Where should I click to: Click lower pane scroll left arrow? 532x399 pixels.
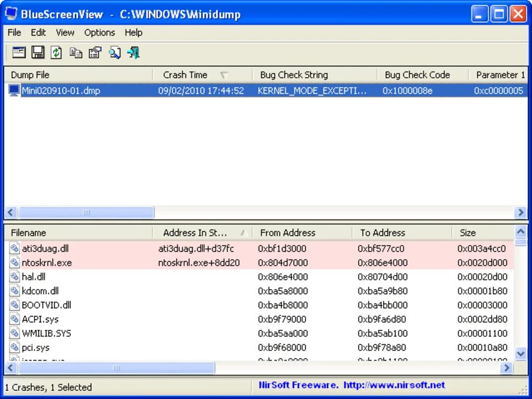coord(10,368)
